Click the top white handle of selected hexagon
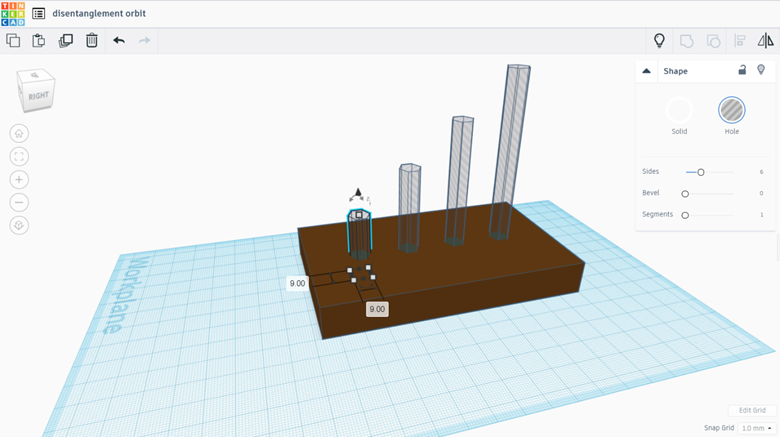This screenshot has width=780, height=437. coord(359,215)
